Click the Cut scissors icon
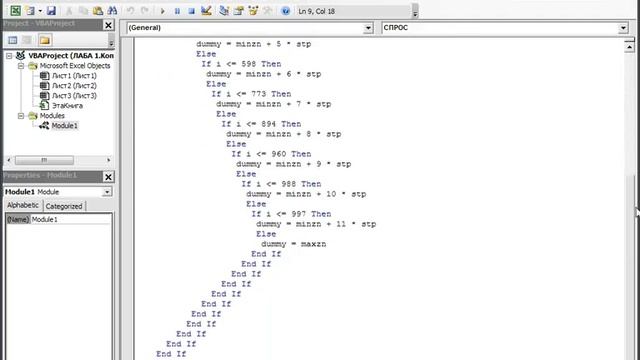The height and width of the screenshot is (360, 640). tap(69, 11)
